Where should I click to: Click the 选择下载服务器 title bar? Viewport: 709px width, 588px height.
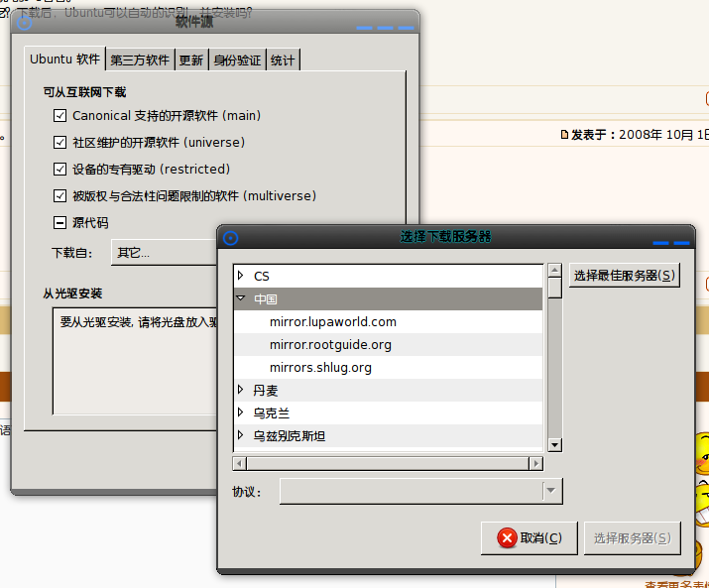(x=456, y=237)
